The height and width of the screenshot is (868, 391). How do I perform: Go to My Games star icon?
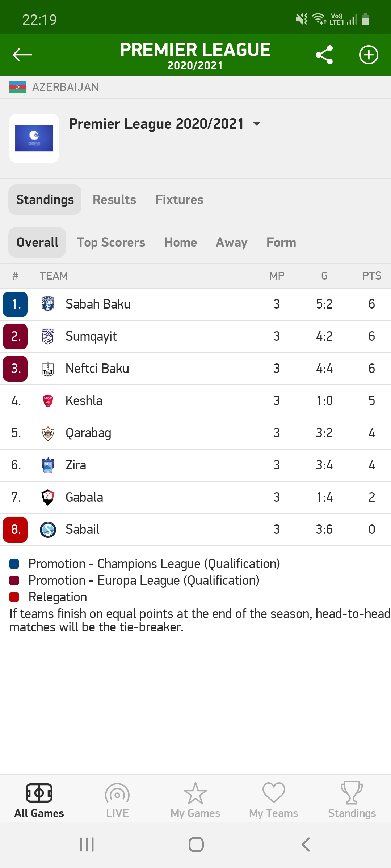[x=195, y=800]
